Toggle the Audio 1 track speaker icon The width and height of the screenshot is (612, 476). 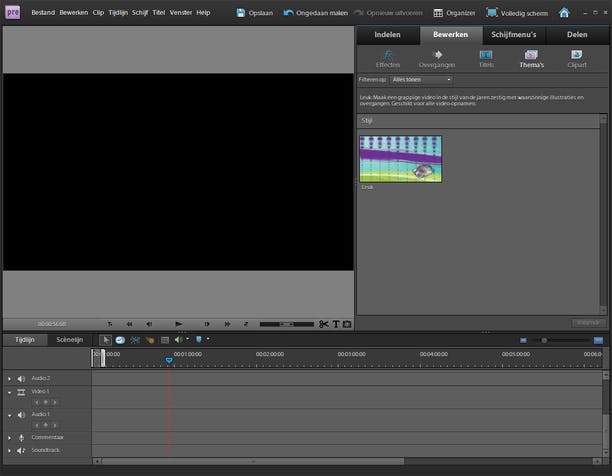click(21, 414)
